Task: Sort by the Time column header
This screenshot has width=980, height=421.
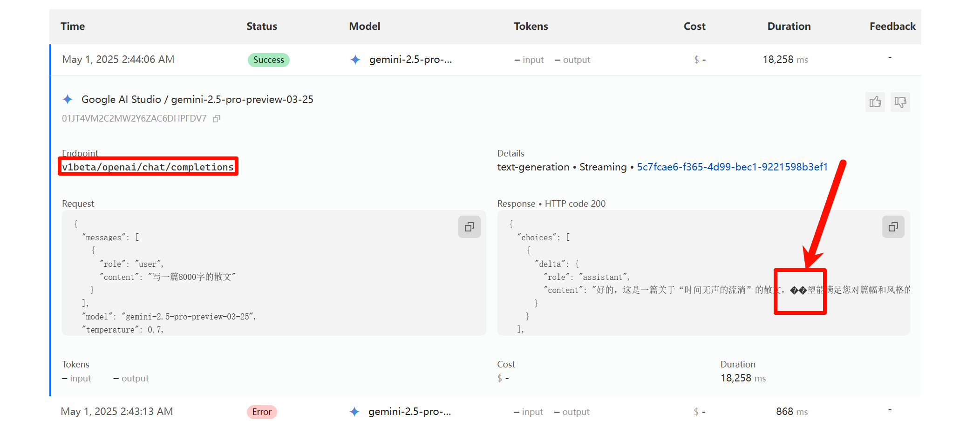Action: coord(73,27)
